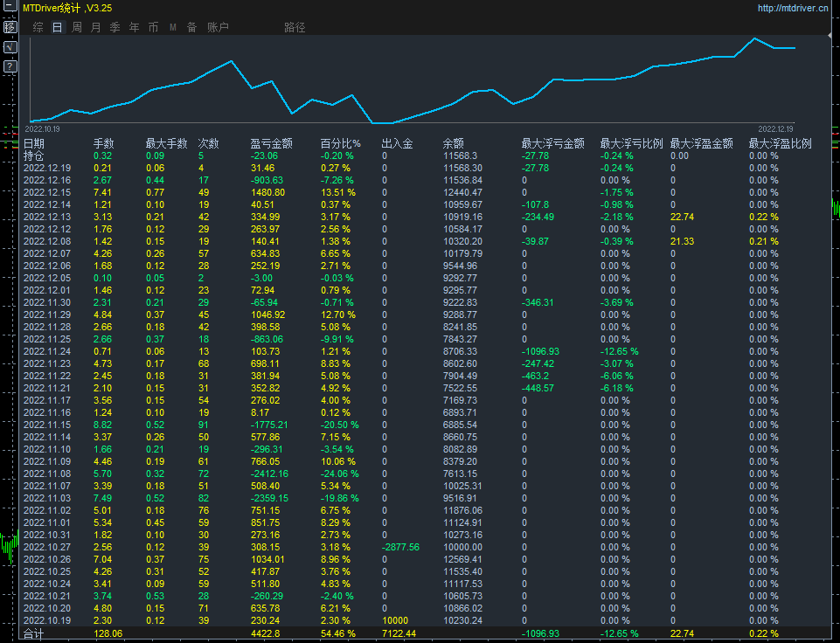The height and width of the screenshot is (643, 840).
Task: Click the 最大浮盈金额 column header
Action: coord(702,143)
